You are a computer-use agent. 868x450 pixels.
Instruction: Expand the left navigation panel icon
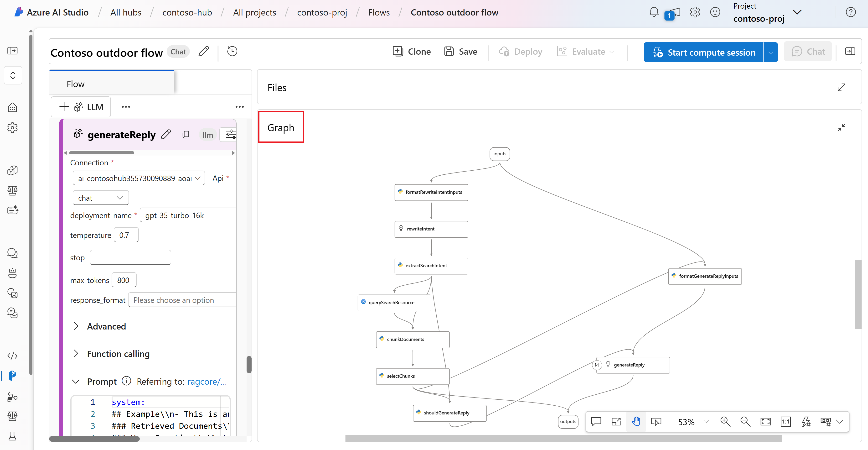coord(12,51)
